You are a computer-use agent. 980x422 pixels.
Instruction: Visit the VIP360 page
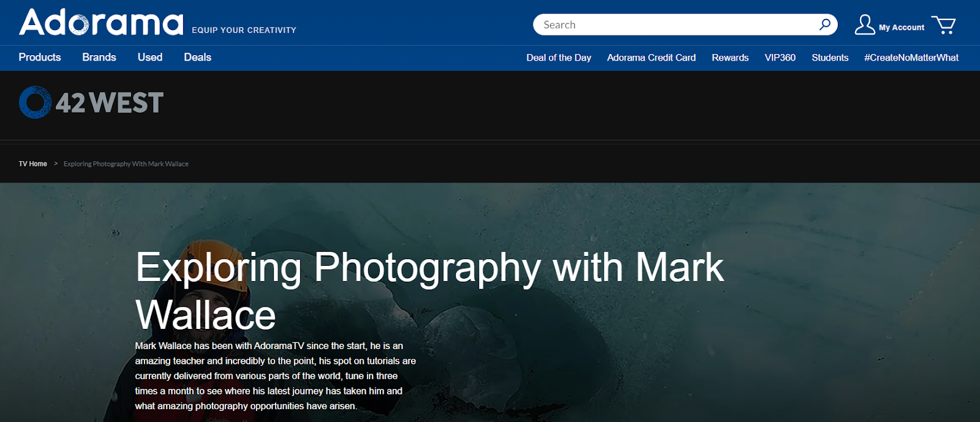click(x=780, y=58)
